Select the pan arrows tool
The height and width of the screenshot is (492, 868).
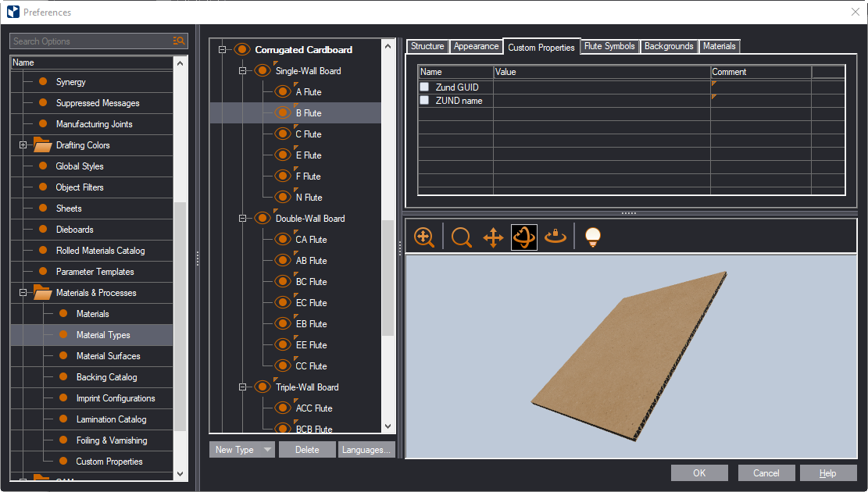click(493, 237)
